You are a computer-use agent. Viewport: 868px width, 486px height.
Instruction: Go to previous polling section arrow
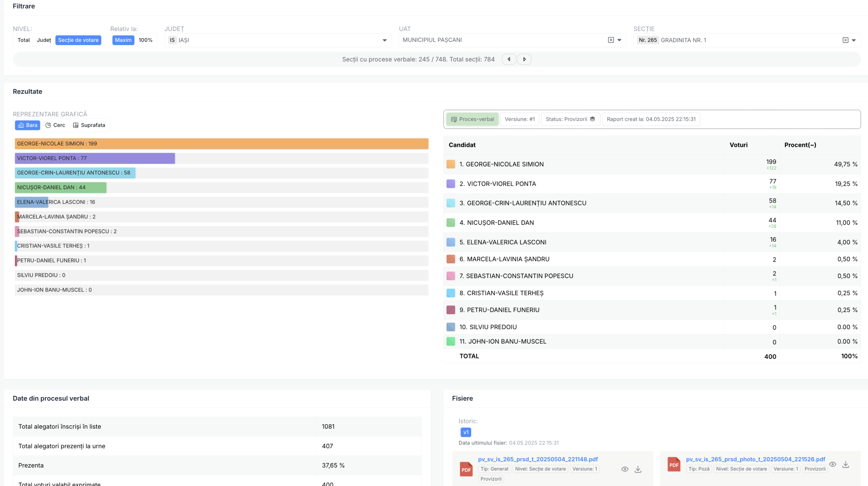(x=509, y=59)
